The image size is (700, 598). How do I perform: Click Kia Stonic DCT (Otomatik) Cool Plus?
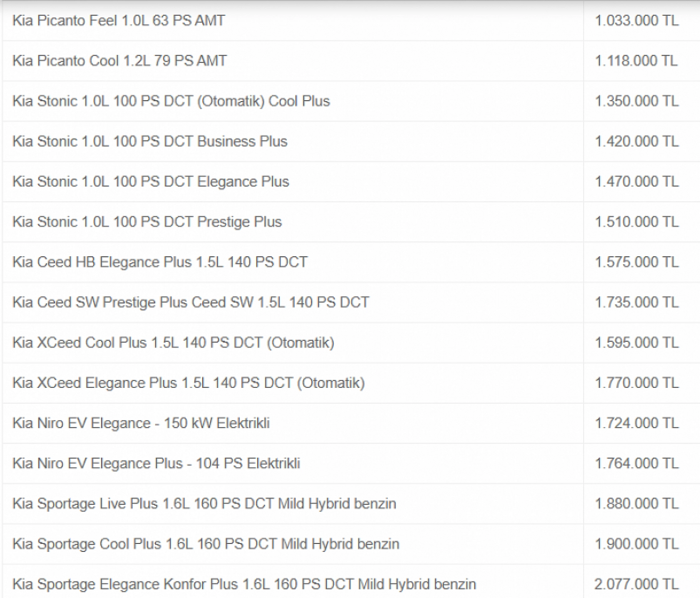171,101
